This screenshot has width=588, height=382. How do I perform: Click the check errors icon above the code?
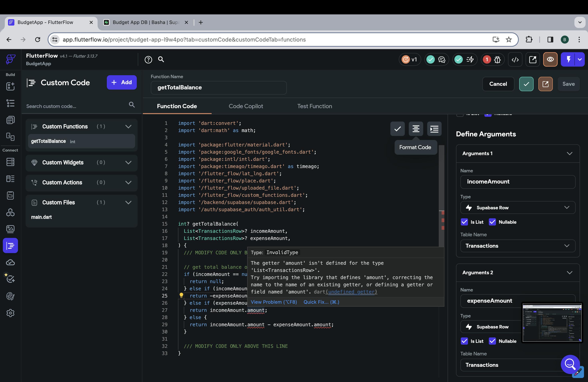pos(398,129)
